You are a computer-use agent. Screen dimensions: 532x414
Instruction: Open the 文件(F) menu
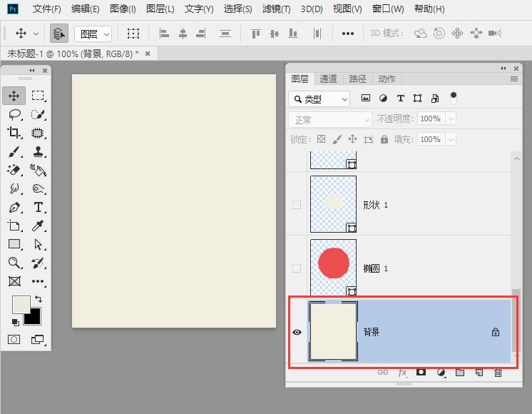[47, 9]
